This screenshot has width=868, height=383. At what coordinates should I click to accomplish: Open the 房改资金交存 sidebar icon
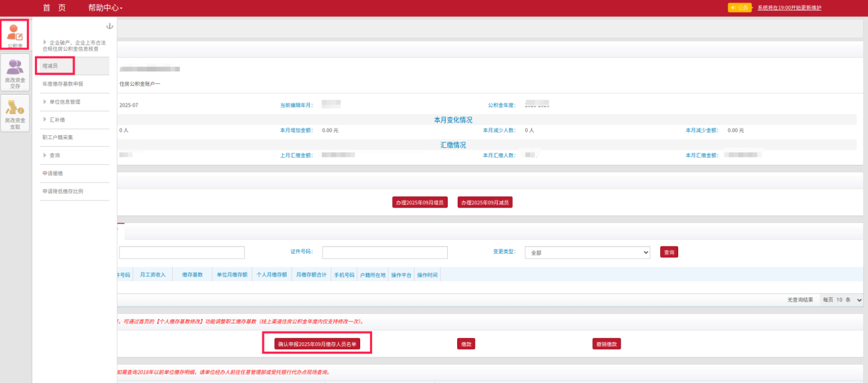point(15,72)
